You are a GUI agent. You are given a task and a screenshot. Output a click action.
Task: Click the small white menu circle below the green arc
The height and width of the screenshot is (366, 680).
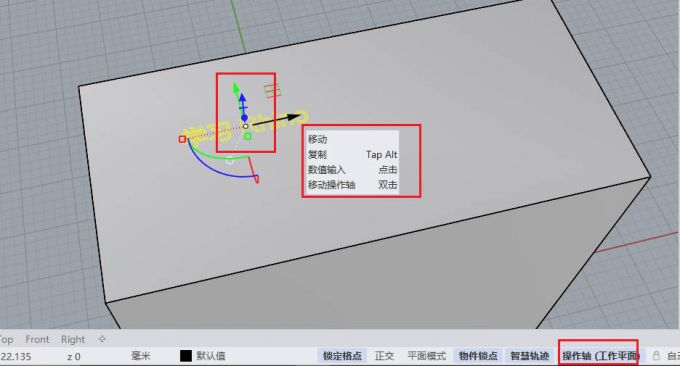[229, 160]
